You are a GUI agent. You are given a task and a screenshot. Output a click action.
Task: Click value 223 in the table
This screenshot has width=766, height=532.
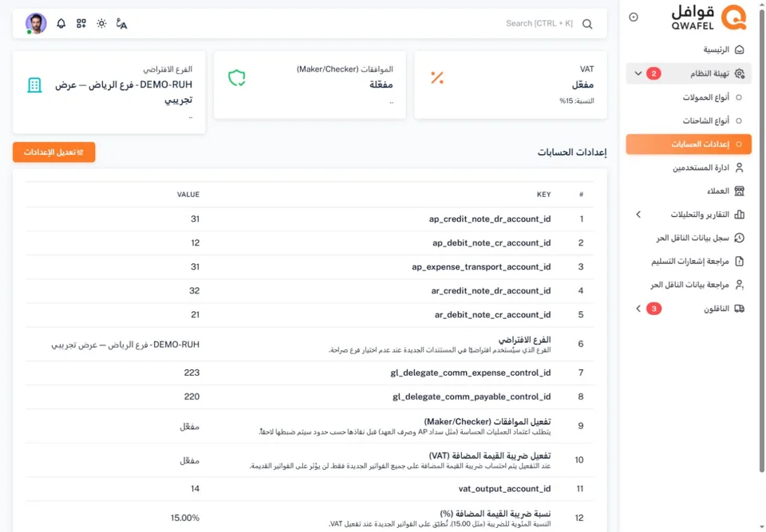(x=191, y=372)
